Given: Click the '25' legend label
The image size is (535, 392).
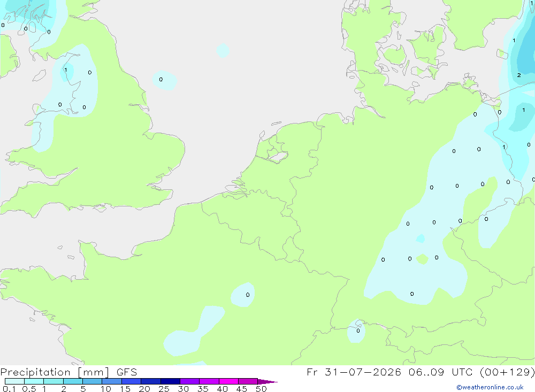Looking at the screenshot, I should pos(164,389).
